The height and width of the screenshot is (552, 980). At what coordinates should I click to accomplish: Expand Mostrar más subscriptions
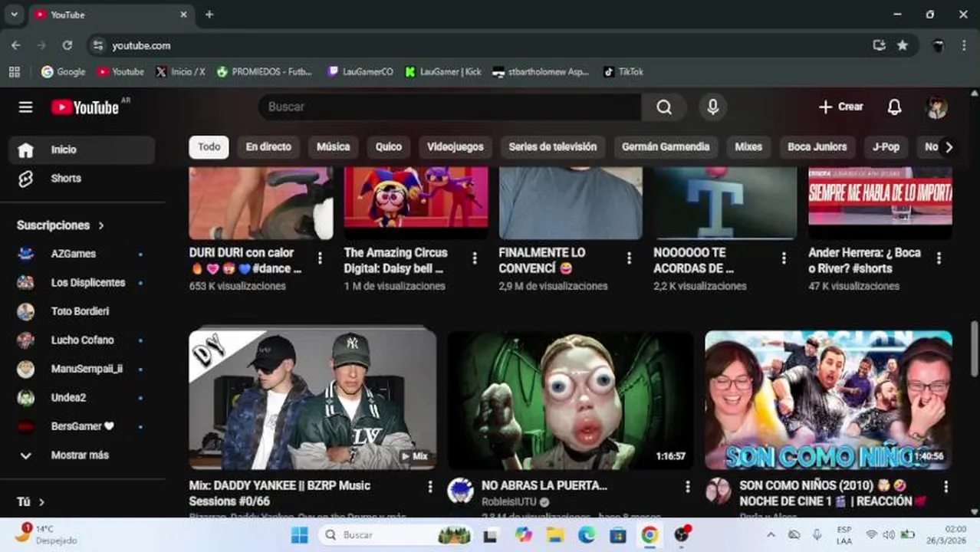pyautogui.click(x=81, y=455)
